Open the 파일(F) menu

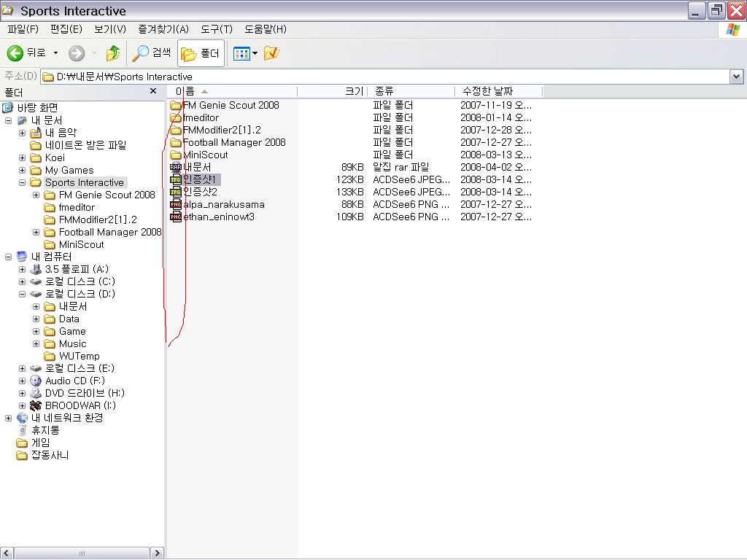(x=23, y=29)
